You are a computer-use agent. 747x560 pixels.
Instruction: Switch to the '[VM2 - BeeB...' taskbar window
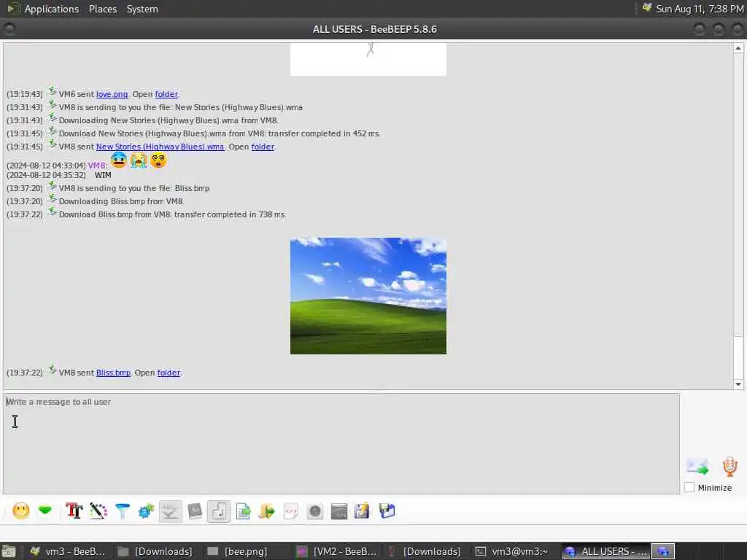[x=336, y=551]
